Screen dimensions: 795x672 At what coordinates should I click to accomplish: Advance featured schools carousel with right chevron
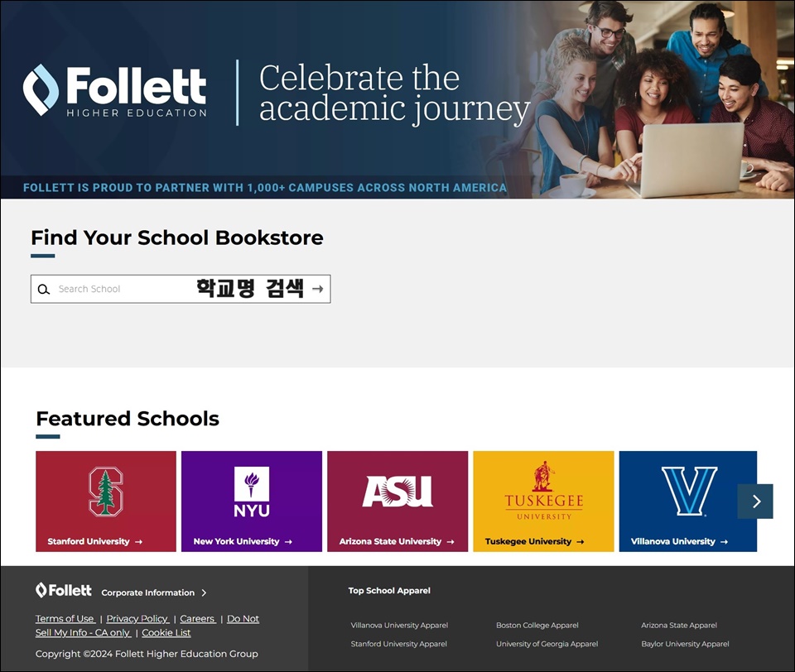[755, 502]
